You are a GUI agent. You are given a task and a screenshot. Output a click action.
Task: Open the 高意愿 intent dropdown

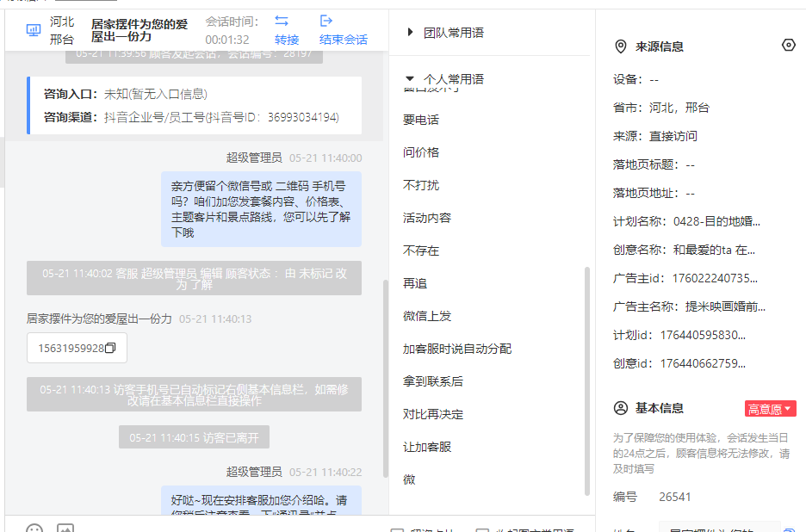(770, 409)
